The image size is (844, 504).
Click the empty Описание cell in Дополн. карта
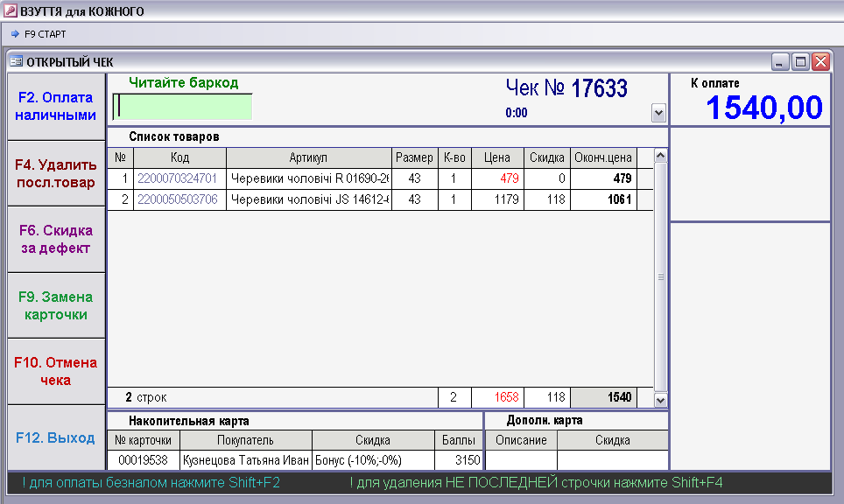click(521, 460)
